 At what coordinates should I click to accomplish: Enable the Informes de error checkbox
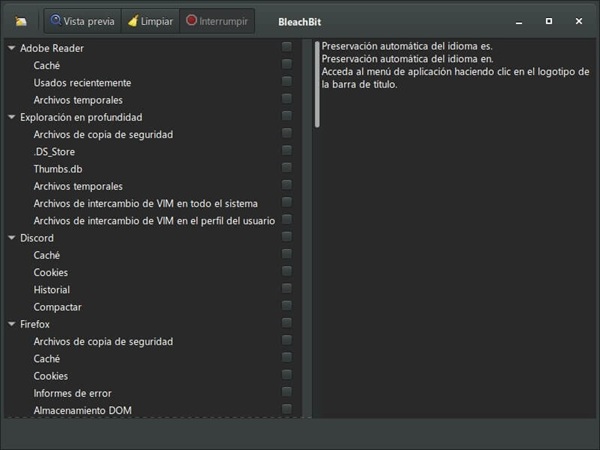point(287,391)
